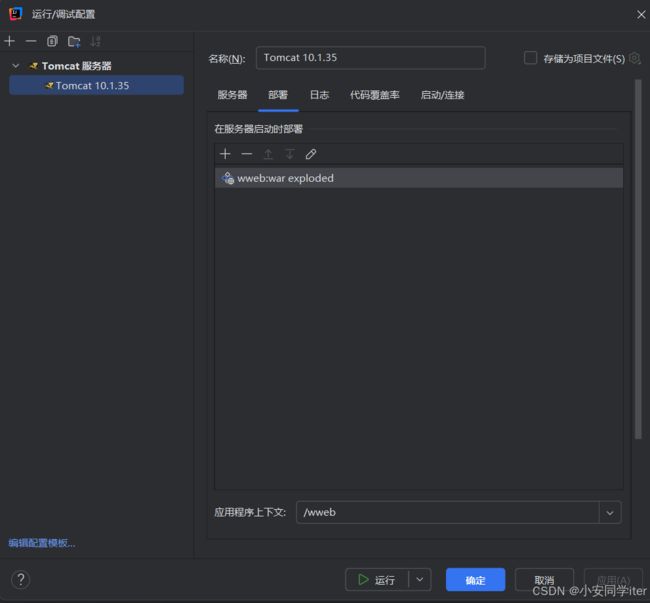Open the 日志 tab
Viewport: 650px width, 603px height.
pyautogui.click(x=319, y=95)
